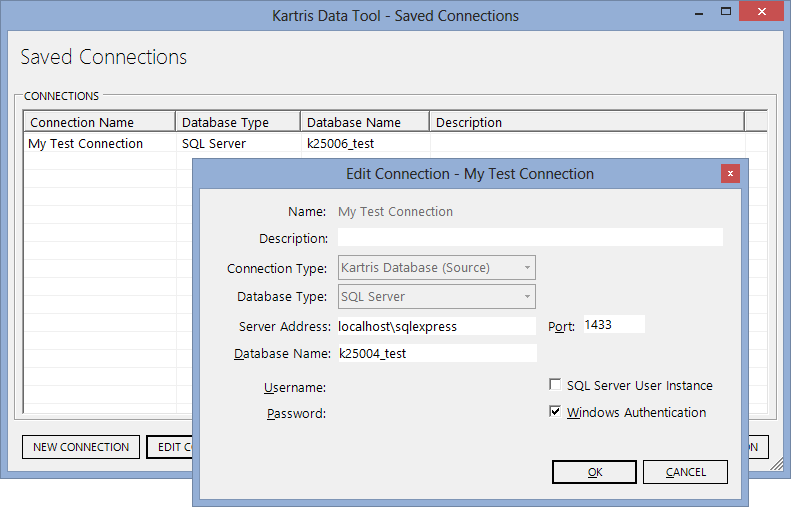Sort by Database Type column header

(238, 122)
